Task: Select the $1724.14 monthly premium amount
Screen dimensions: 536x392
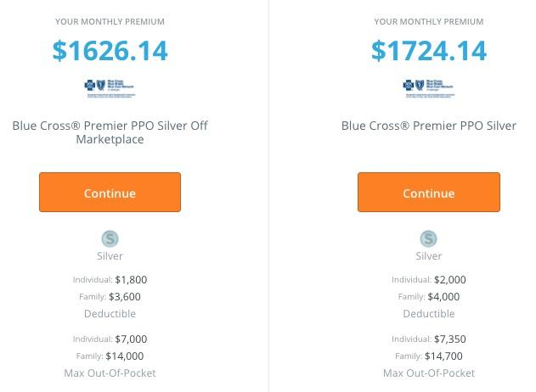Action: [428, 51]
